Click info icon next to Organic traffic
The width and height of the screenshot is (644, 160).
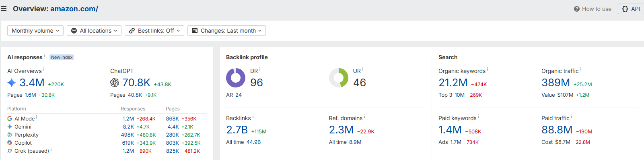581,69
